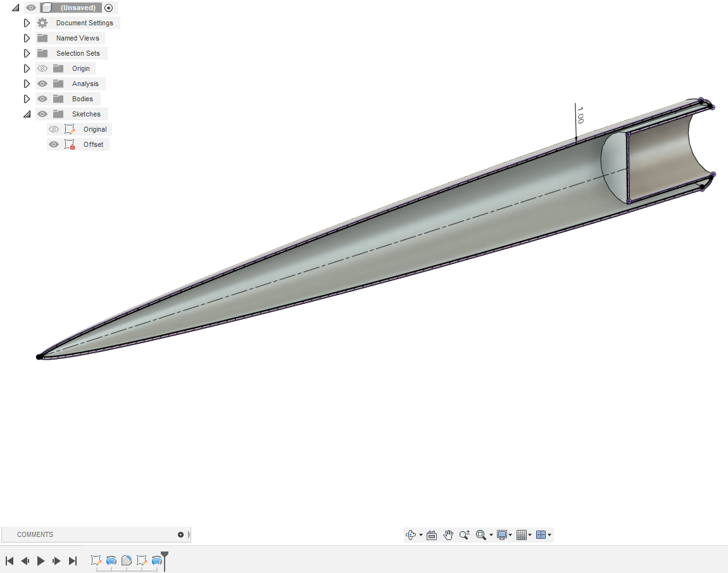Step forward one timeline feature
Image resolution: width=728 pixels, height=573 pixels.
[x=56, y=561]
